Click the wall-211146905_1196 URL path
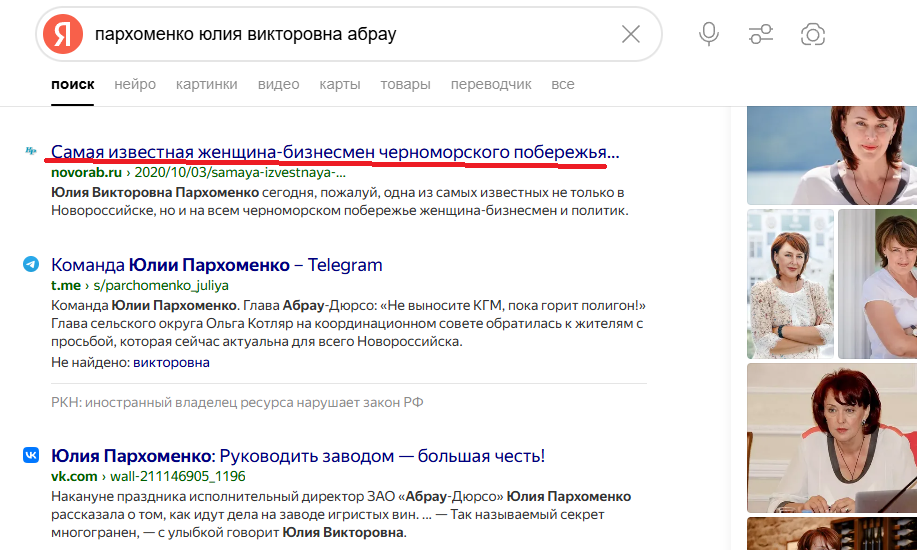This screenshot has width=917, height=550. (x=178, y=476)
